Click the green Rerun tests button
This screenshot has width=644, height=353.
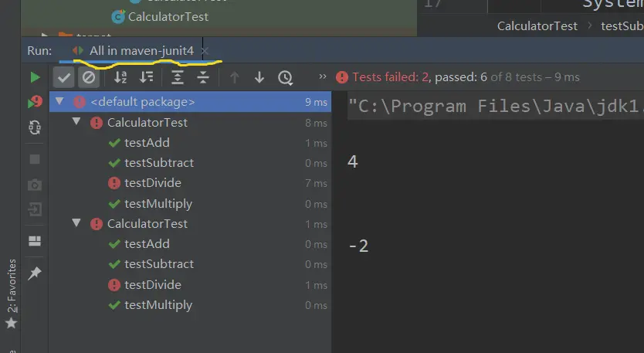click(35, 77)
